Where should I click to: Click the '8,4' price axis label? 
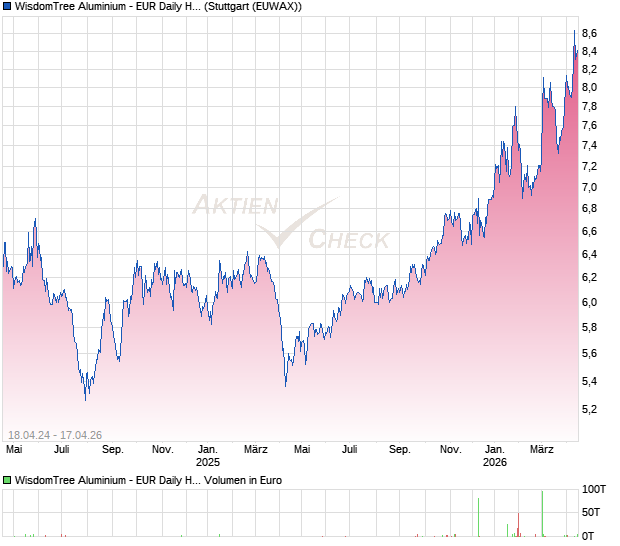coord(589,51)
